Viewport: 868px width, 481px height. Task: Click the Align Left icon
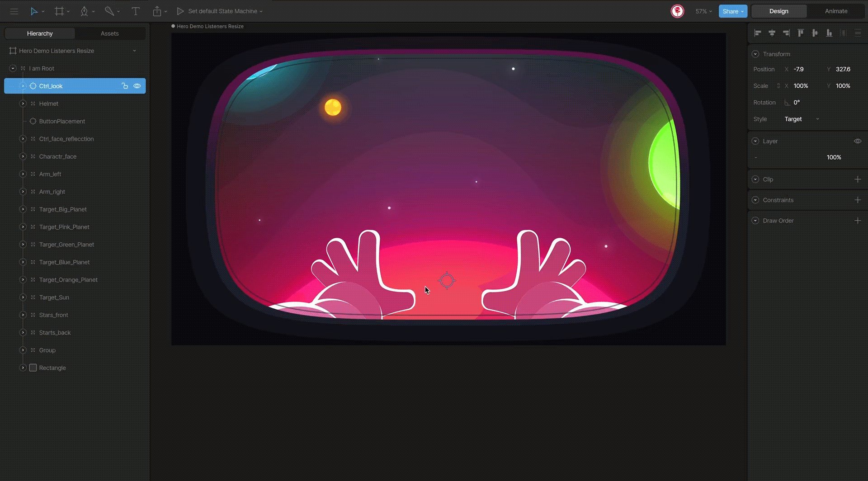click(x=758, y=33)
